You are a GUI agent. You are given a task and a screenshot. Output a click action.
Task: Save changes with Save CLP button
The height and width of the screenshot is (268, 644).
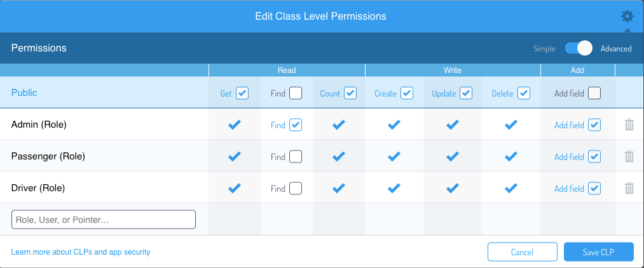[x=598, y=252]
